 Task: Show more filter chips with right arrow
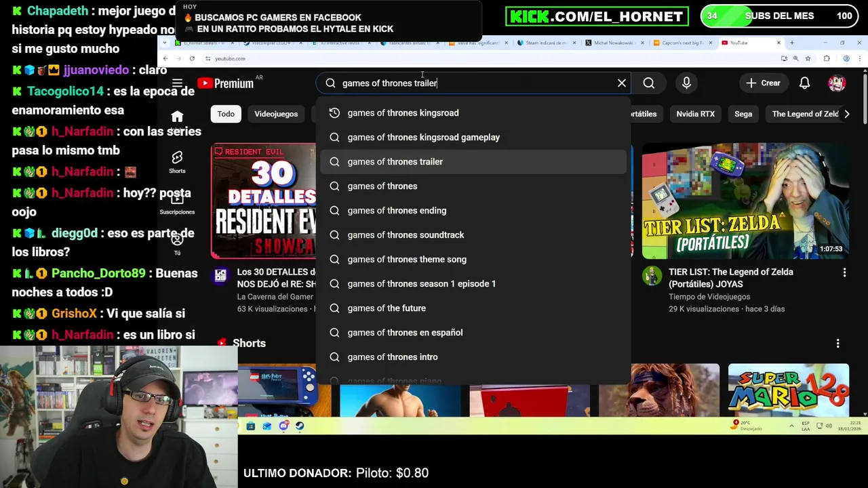[x=846, y=114]
